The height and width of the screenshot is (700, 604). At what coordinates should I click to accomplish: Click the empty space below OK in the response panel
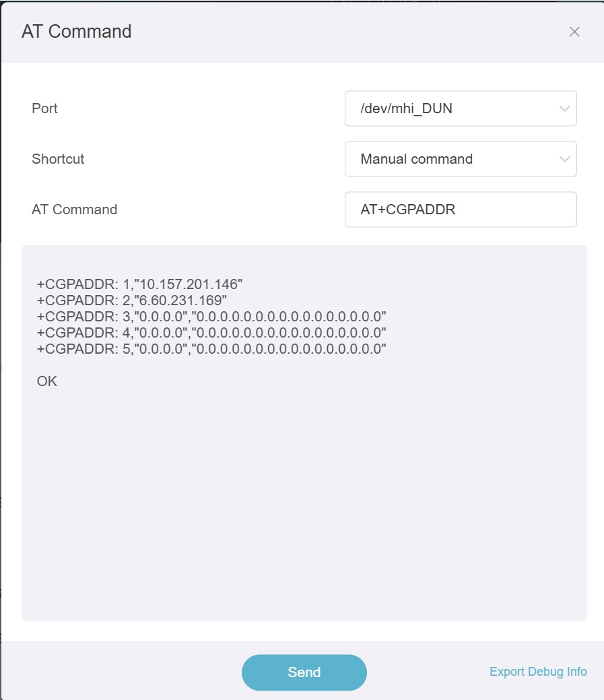pos(303,505)
